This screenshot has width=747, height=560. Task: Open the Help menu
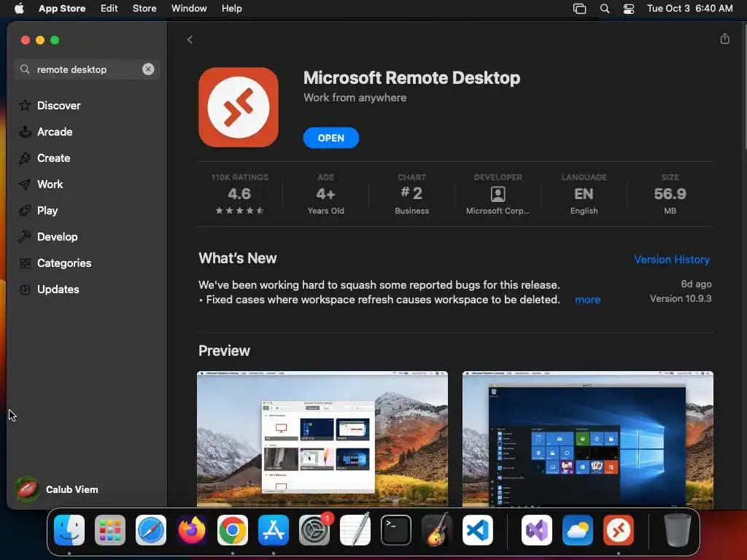(231, 9)
